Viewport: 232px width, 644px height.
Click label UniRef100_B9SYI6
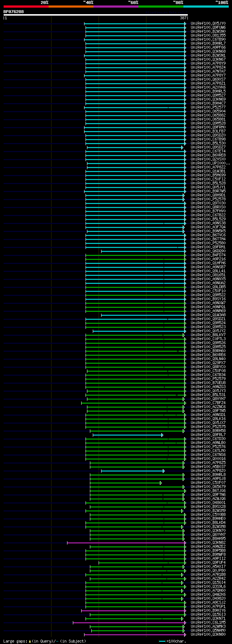(x=208, y=299)
